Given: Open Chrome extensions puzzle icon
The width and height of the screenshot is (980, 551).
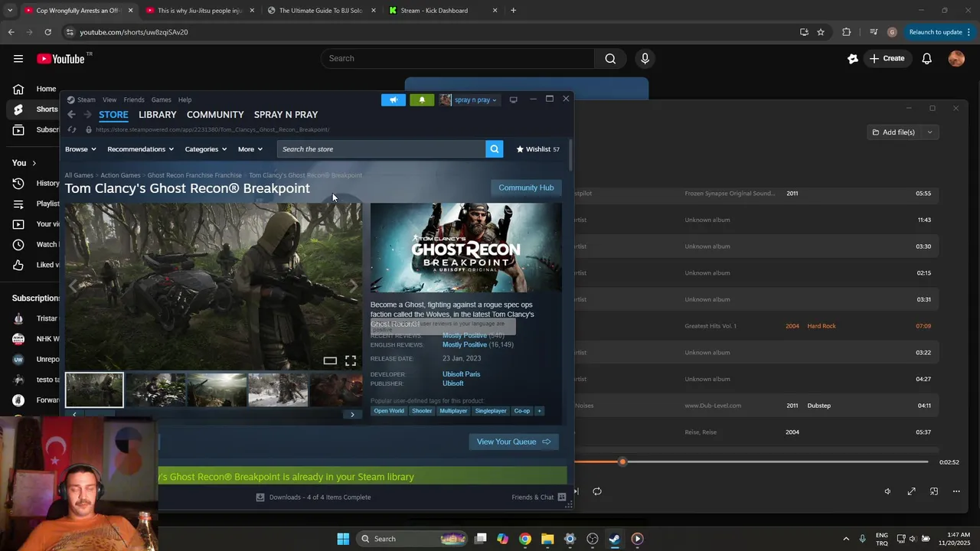Looking at the screenshot, I should coord(846,32).
